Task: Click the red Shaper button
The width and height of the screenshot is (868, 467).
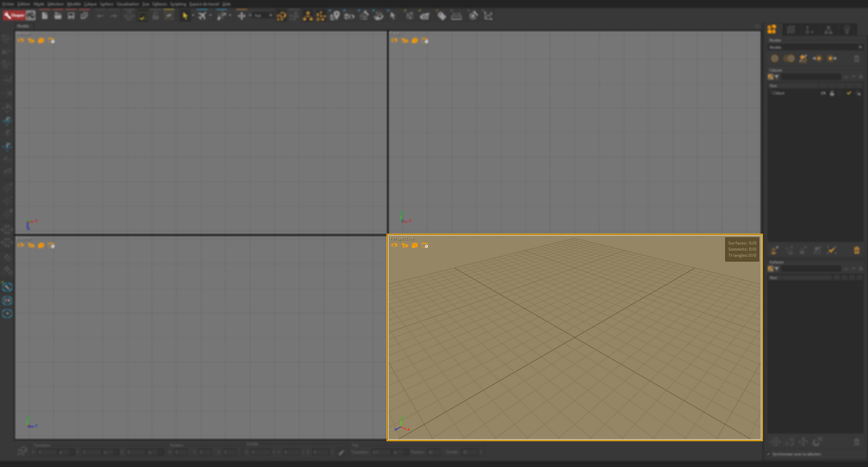Action: tap(14, 16)
